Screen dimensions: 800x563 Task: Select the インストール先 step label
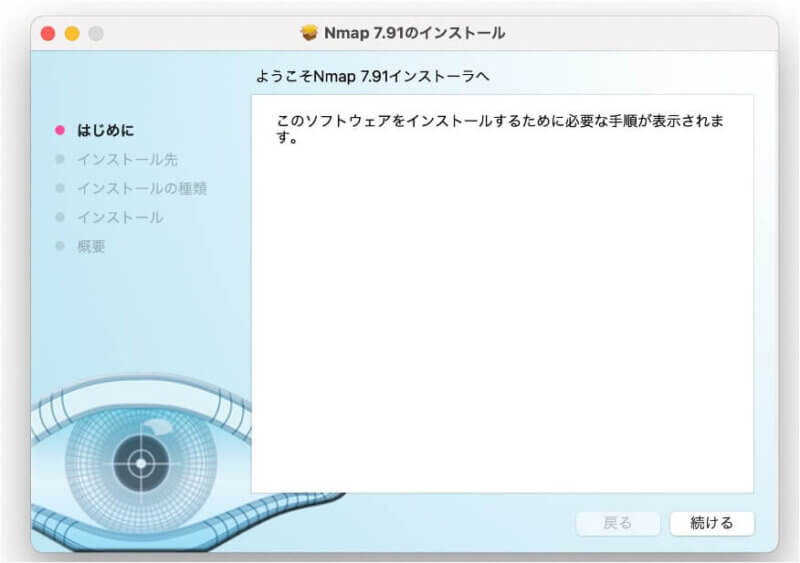pyautogui.click(x=127, y=159)
